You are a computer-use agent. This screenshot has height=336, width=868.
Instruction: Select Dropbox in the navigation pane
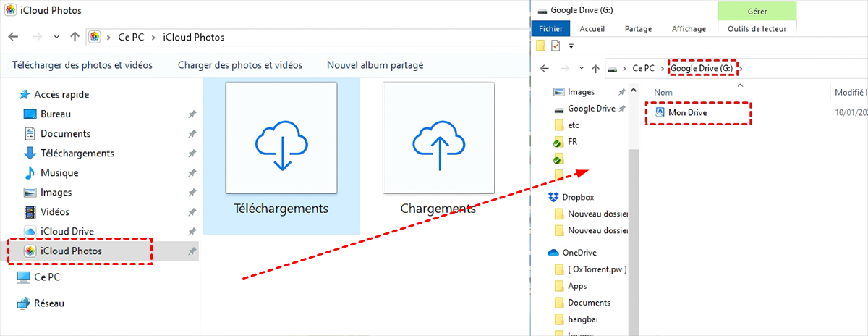(580, 197)
